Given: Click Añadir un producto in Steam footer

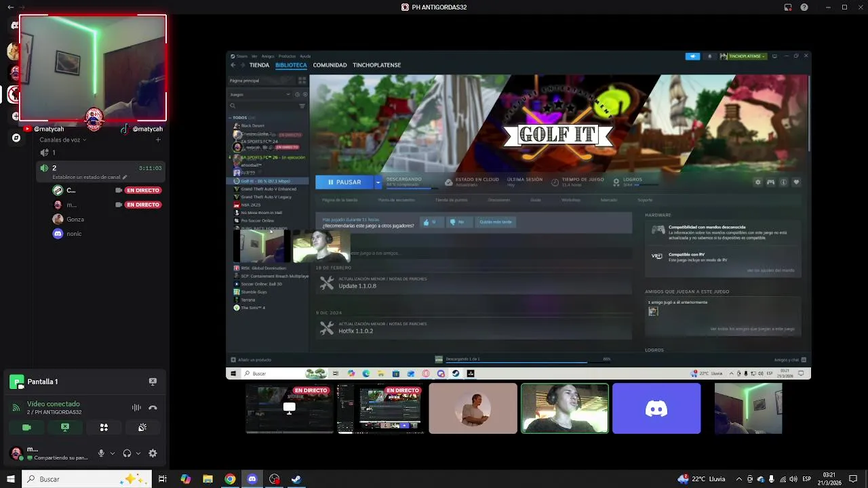Looking at the screenshot, I should point(251,359).
